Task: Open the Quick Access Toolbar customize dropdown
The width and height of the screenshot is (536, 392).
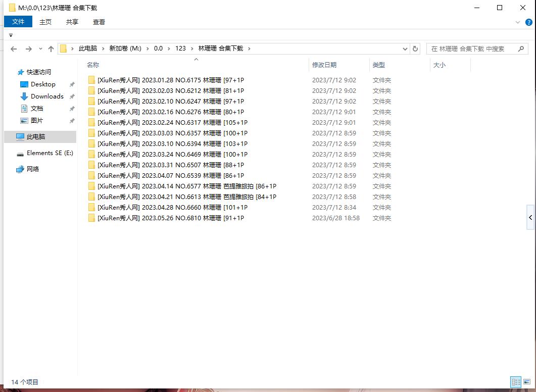Action: (x=11, y=35)
